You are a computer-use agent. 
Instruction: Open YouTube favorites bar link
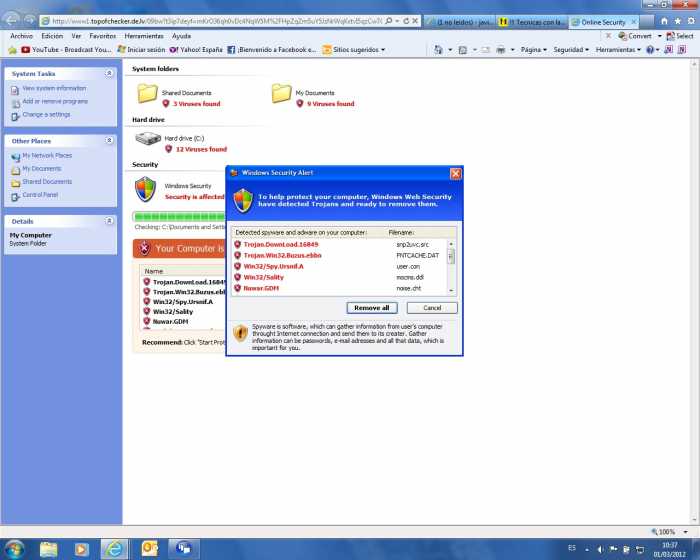click(x=66, y=50)
